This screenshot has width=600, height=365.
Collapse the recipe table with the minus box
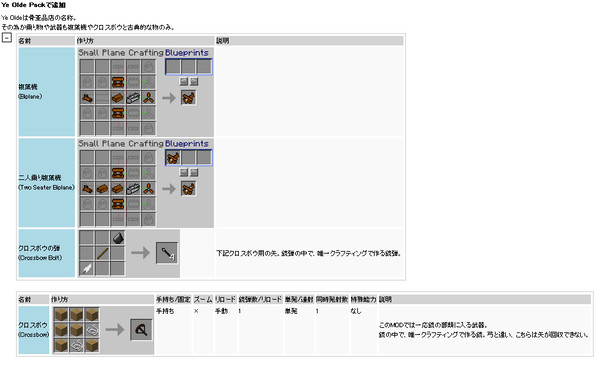pos(7,37)
